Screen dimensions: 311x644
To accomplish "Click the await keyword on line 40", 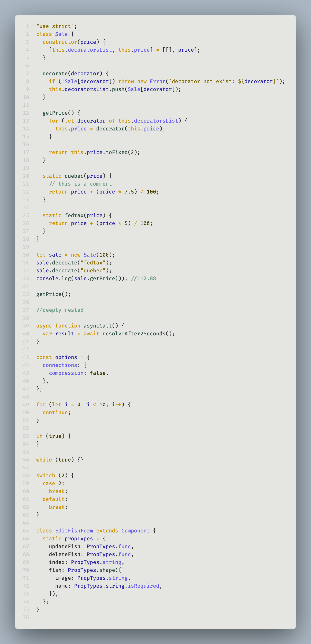I will 91,333.
